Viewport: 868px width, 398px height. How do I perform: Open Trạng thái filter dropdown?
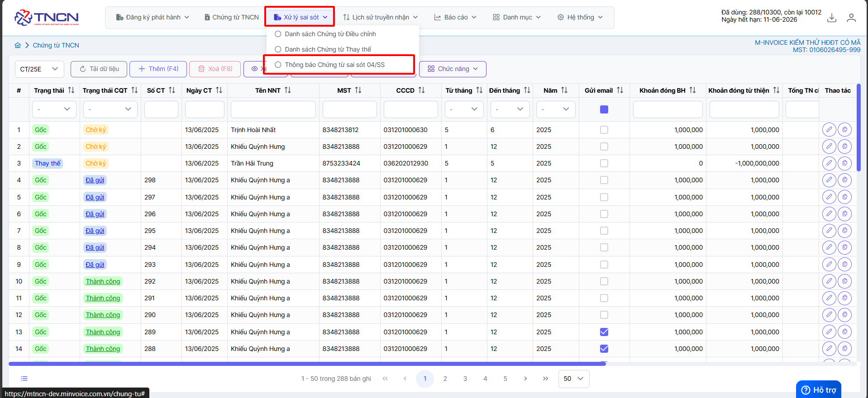click(54, 109)
